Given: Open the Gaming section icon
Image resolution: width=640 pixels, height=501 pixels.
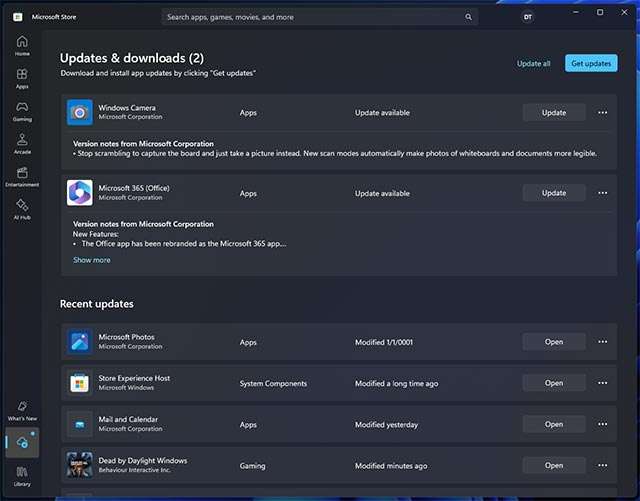Looking at the screenshot, I should click(22, 108).
